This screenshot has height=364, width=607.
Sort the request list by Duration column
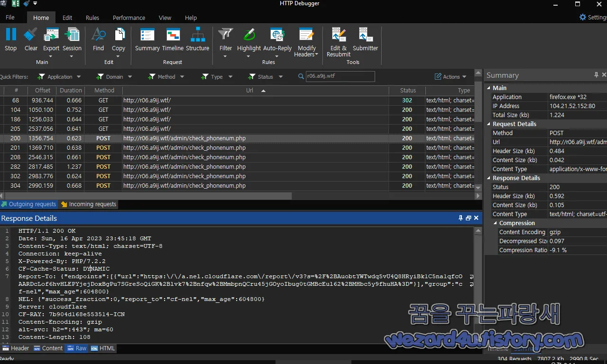point(71,91)
